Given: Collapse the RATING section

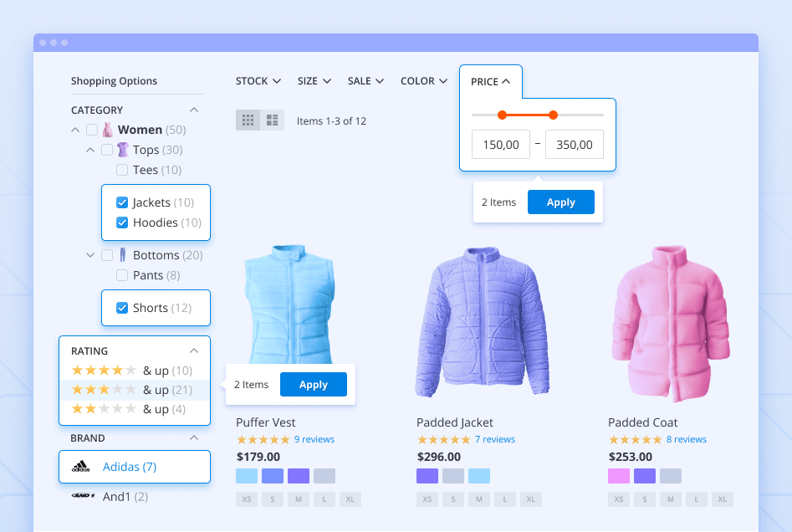Looking at the screenshot, I should [x=194, y=351].
